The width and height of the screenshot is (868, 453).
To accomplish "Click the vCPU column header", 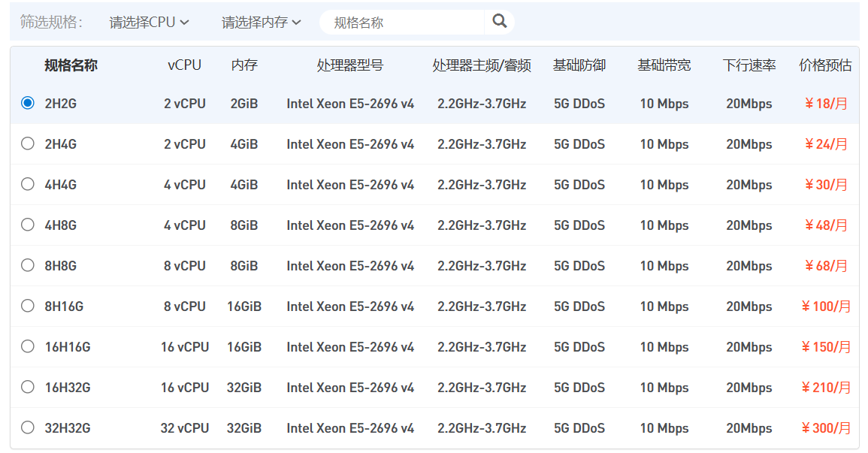I will 184,65.
